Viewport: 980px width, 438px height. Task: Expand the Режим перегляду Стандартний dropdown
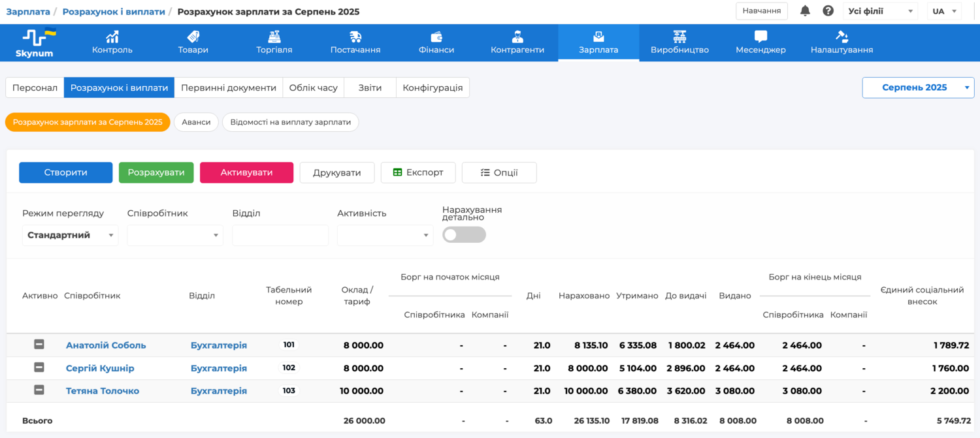pos(70,236)
